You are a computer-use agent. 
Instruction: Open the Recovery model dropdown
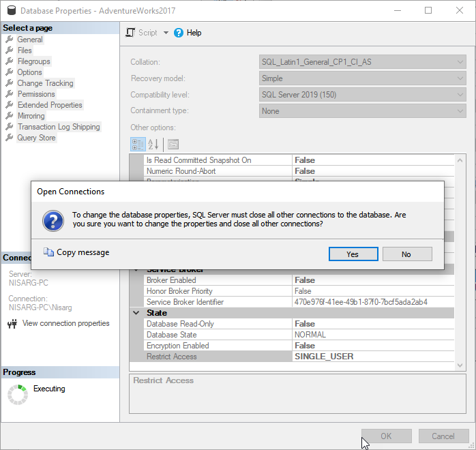[x=363, y=78]
